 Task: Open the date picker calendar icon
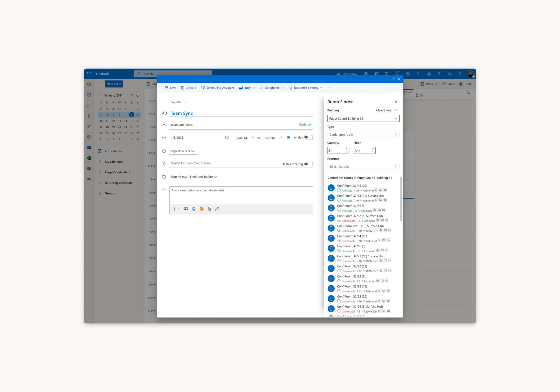(x=227, y=138)
